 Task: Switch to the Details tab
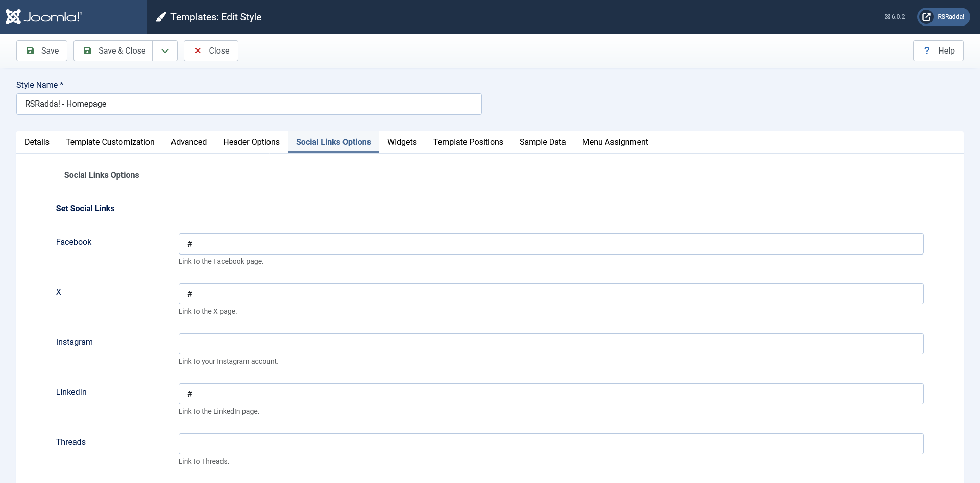(x=37, y=142)
